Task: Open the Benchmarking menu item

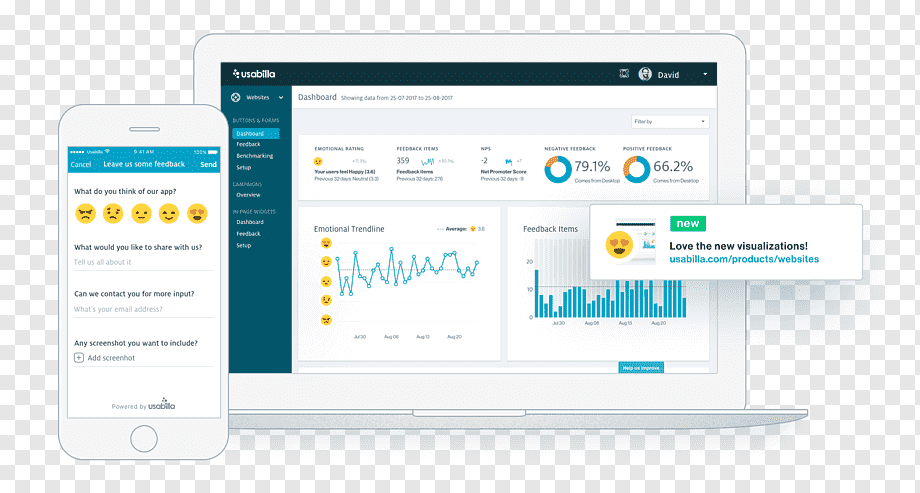Action: pyautogui.click(x=255, y=156)
